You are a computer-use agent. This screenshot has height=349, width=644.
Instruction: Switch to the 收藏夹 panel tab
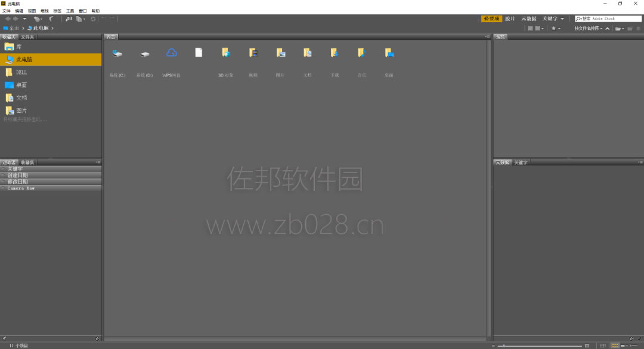(x=9, y=37)
